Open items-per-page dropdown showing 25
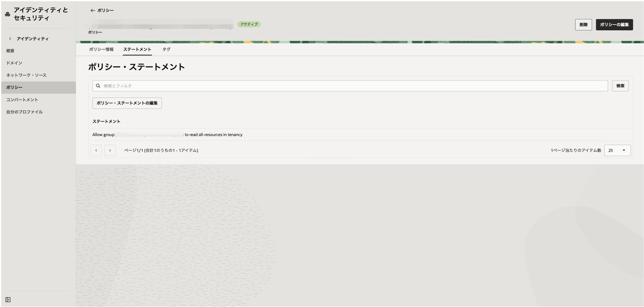644x307 pixels. pyautogui.click(x=617, y=150)
